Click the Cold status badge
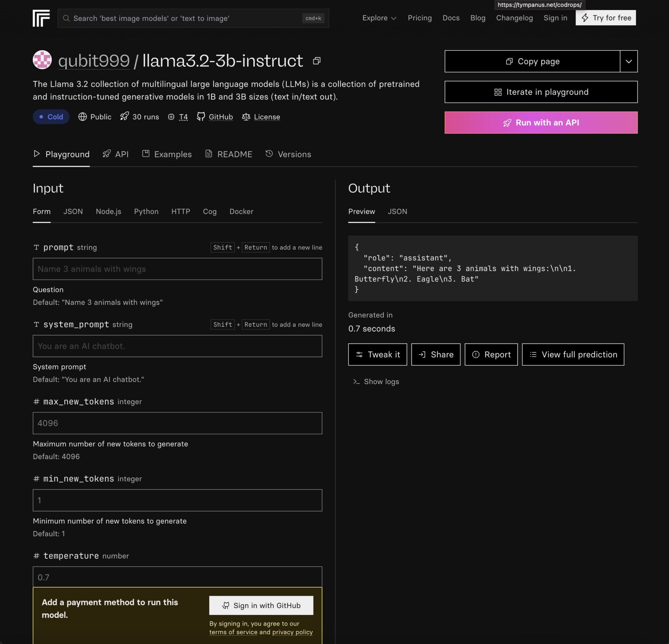669x644 pixels. coord(51,117)
